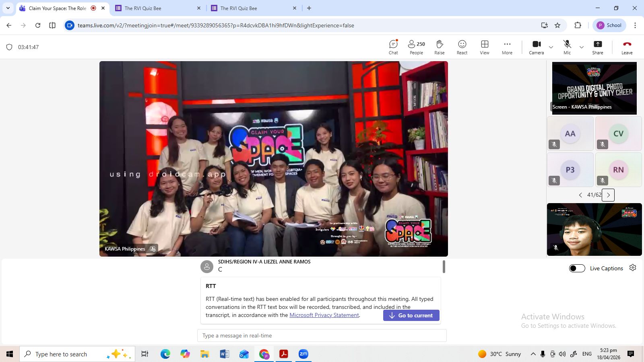Select the CV participant tile
The height and width of the screenshot is (362, 644).
(x=618, y=134)
